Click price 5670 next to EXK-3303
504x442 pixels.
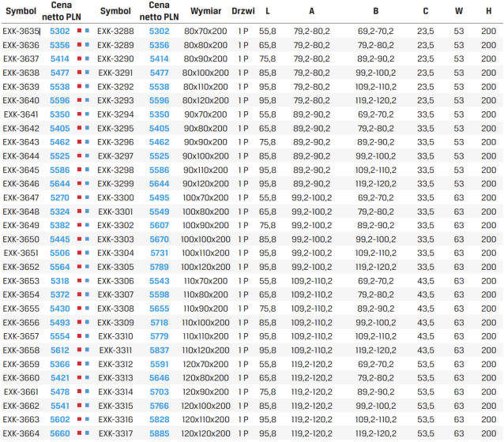pos(159,239)
